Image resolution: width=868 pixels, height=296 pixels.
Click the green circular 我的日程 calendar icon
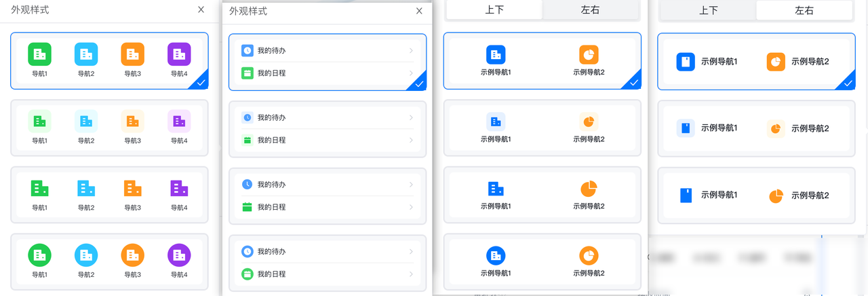[248, 274]
